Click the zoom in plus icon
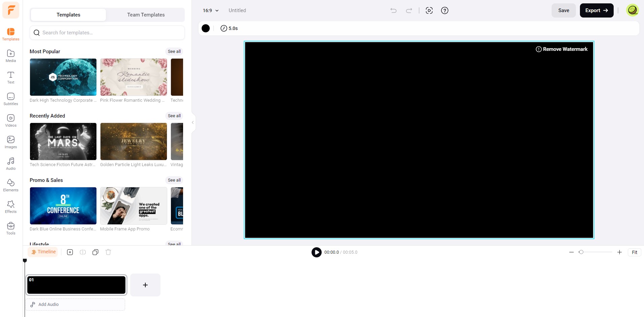Screen dimensions: 644x317 (619, 252)
